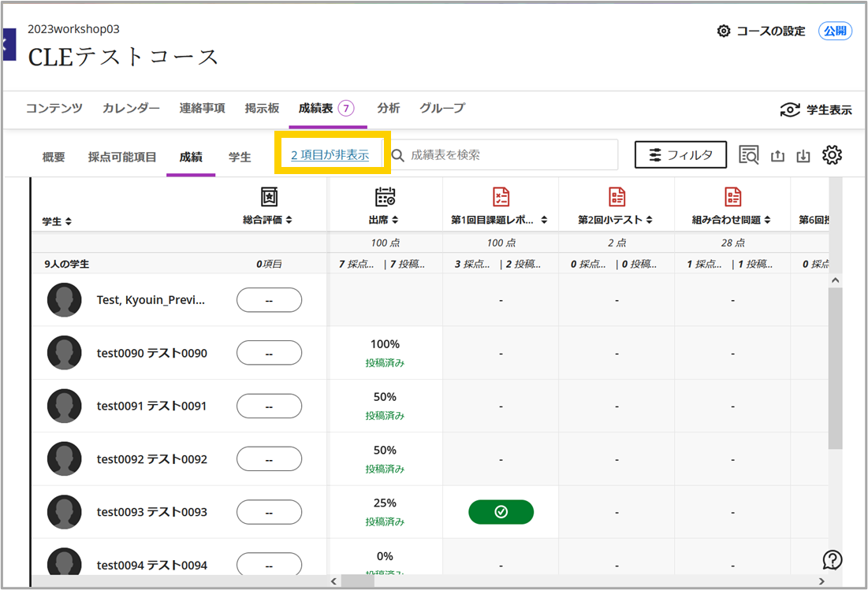This screenshot has height=590, width=868.
Task: Toggle the 学生表示 student preview mode
Action: pyautogui.click(x=816, y=110)
